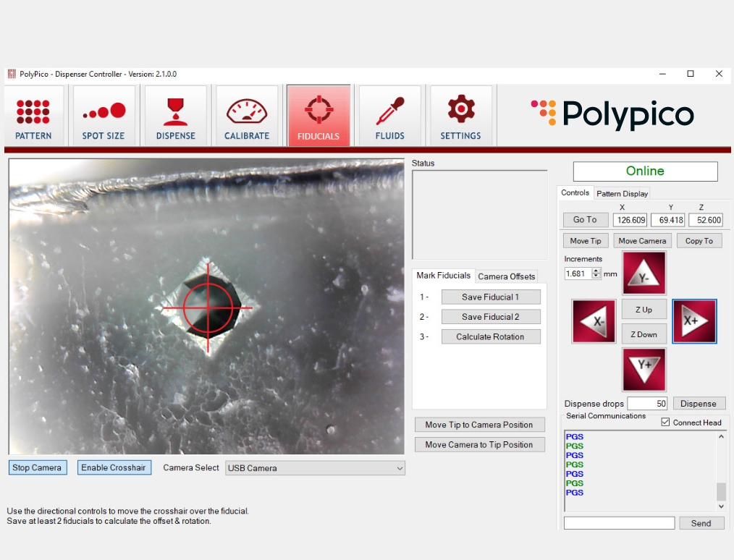
Task: Switch to the Pattern Display tab
Action: (622, 194)
